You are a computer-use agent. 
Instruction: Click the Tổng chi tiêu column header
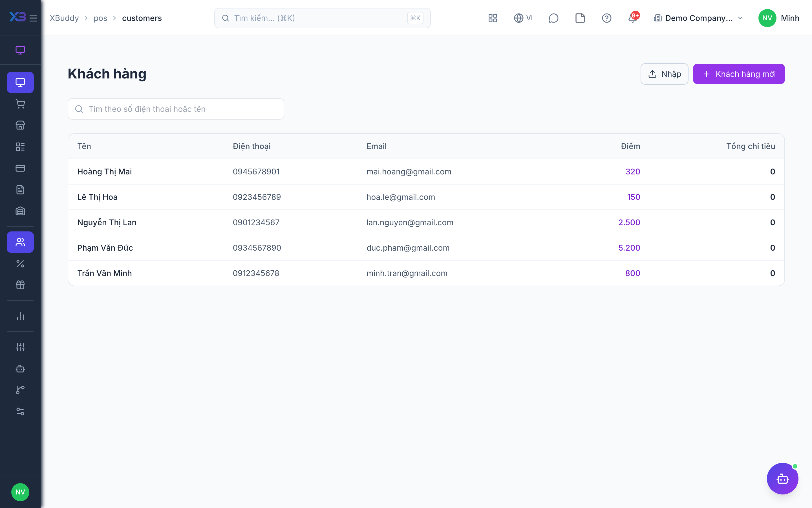pyautogui.click(x=751, y=146)
